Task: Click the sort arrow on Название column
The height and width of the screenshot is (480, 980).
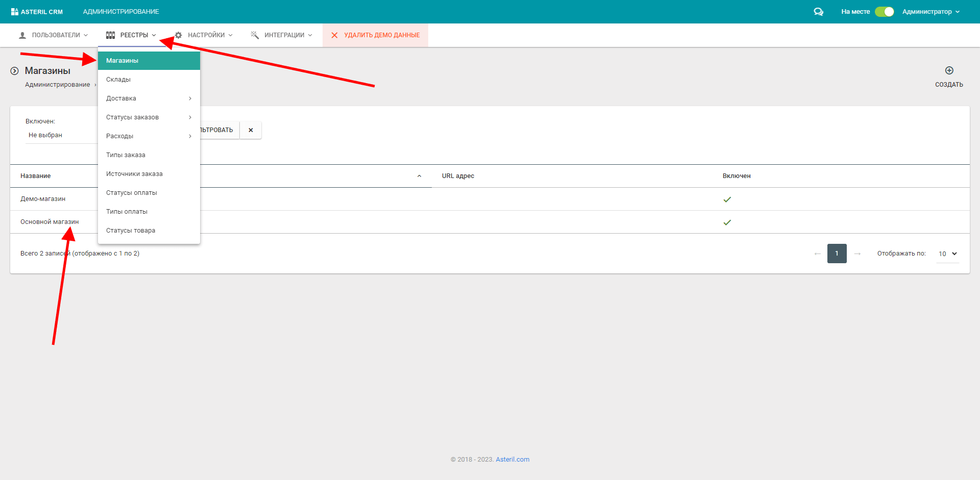Action: pos(419,175)
